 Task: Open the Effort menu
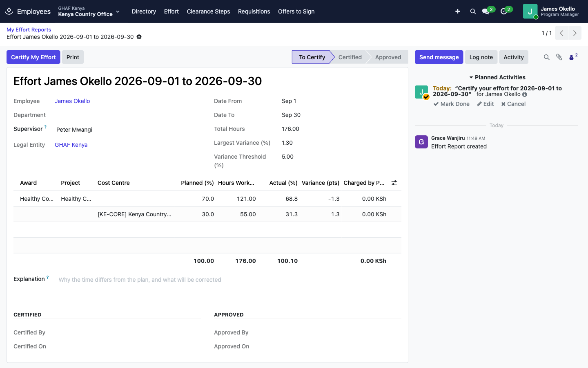171,11
